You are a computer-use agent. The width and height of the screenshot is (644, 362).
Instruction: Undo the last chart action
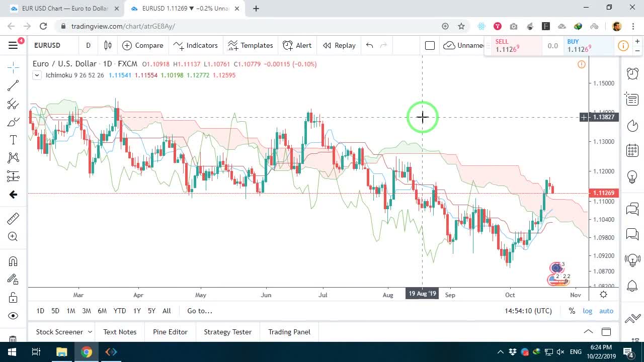coord(370,45)
